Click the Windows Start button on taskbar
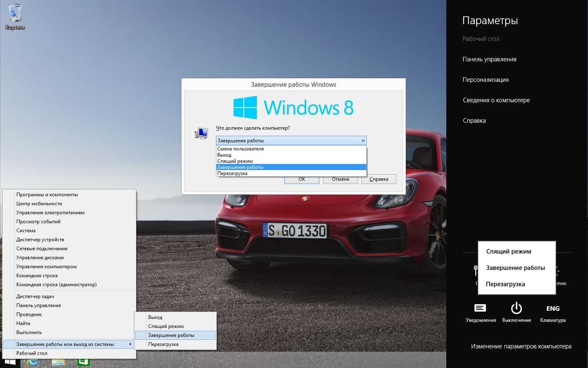Screen dimensions: 588x368 tap(10, 362)
